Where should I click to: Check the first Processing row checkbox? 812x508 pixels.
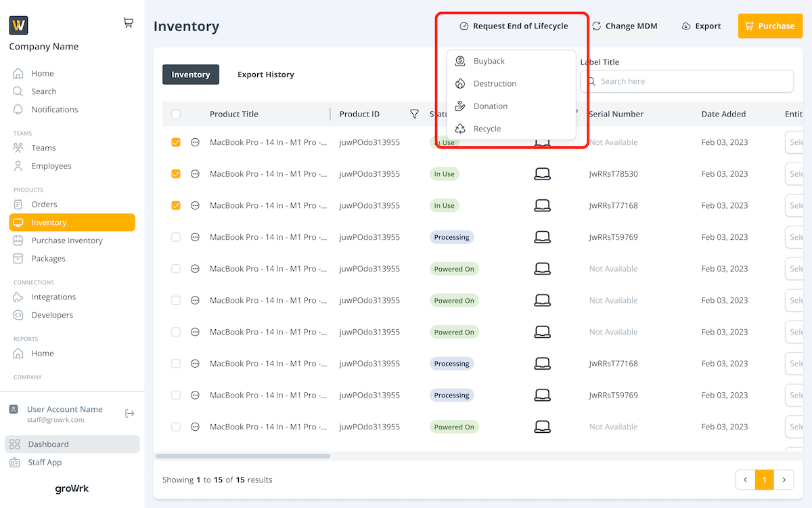pyautogui.click(x=176, y=237)
